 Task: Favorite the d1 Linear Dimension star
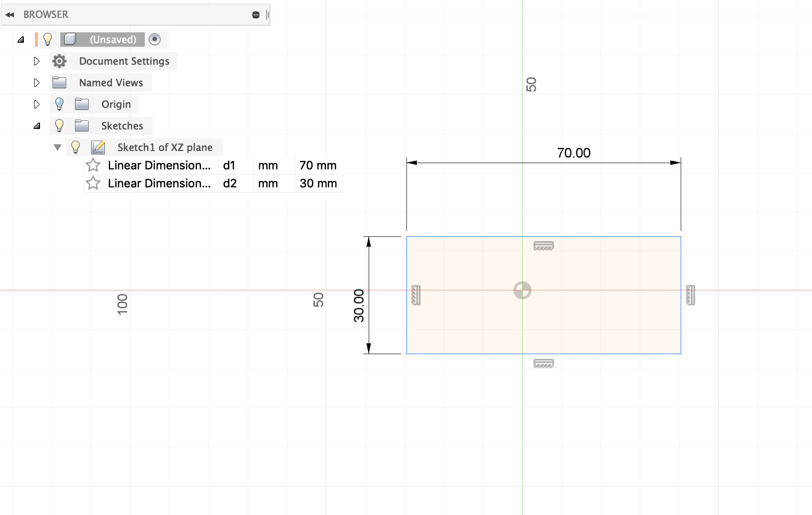coord(93,165)
